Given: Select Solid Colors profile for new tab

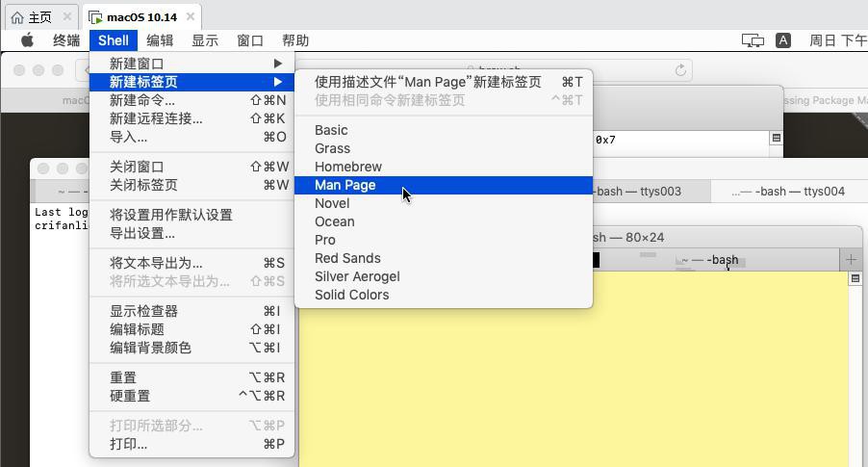Looking at the screenshot, I should [x=444, y=295].
